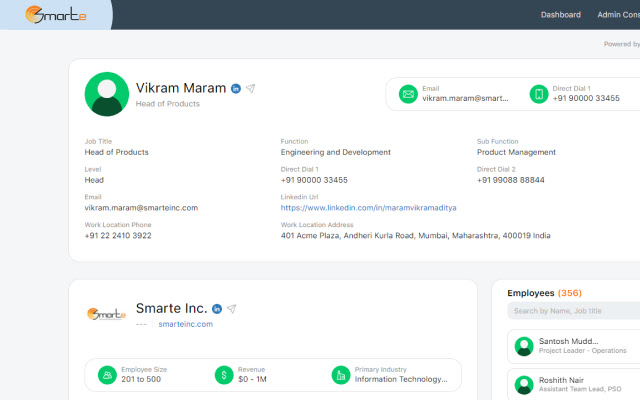The height and width of the screenshot is (400, 640).
Task: Click the Primary Industry building icon
Action: tap(340, 375)
